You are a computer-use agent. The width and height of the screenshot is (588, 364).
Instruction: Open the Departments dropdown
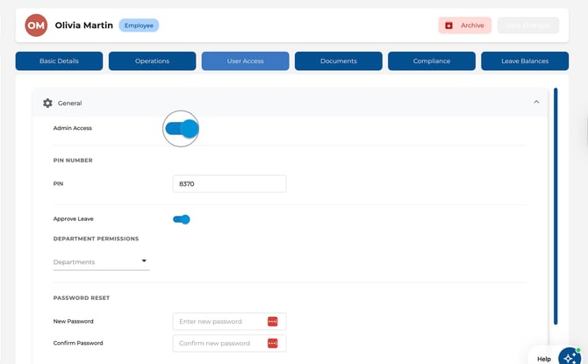[101, 261]
